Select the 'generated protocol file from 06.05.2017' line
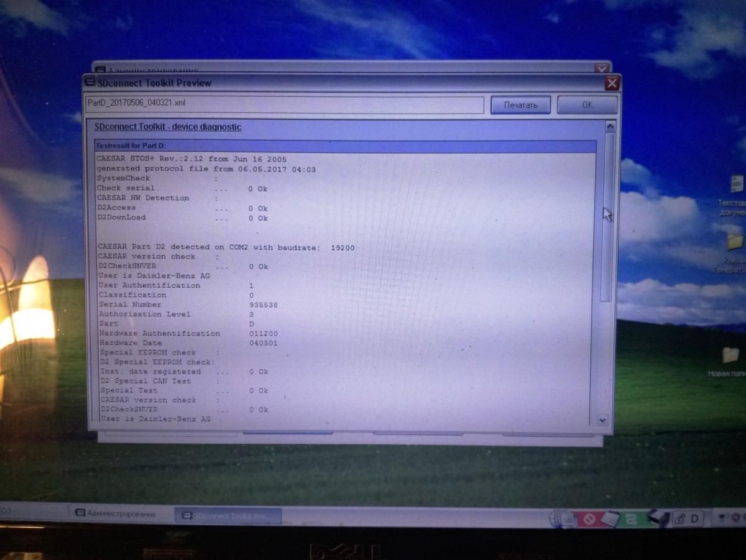The image size is (746, 560). (x=206, y=168)
